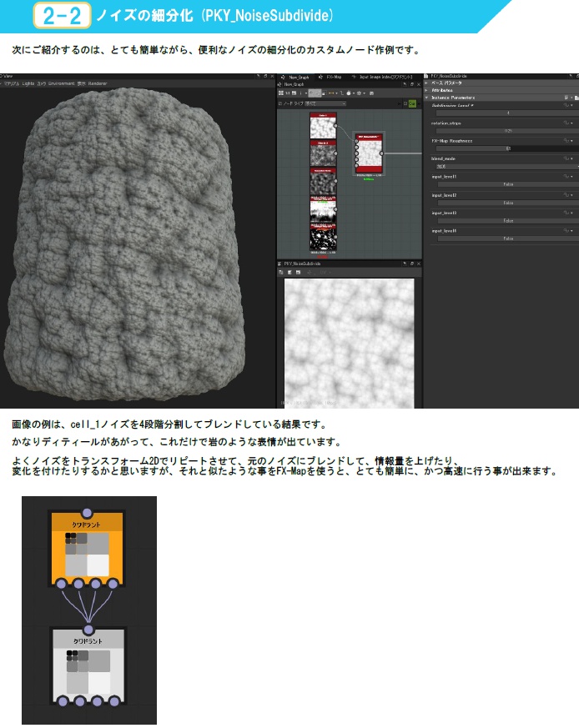This screenshot has width=579, height=728.
Task: Select the third noise node thumbnail
Action: (323, 182)
